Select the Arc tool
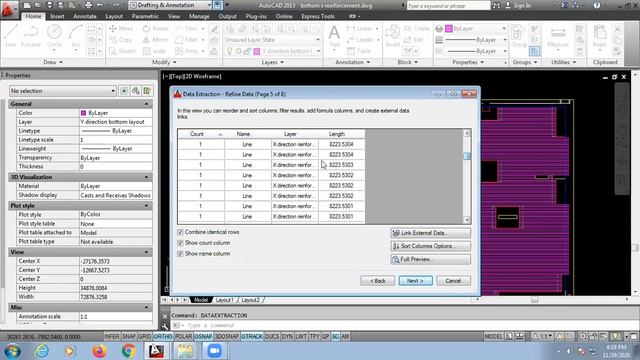This screenshot has height=360, width=640. point(76,36)
